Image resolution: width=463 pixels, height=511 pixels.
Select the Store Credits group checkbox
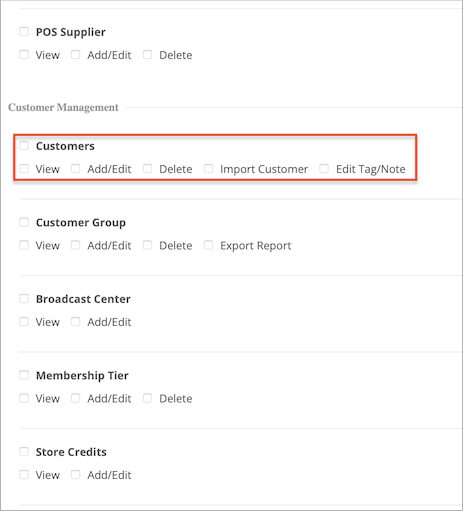[24, 452]
